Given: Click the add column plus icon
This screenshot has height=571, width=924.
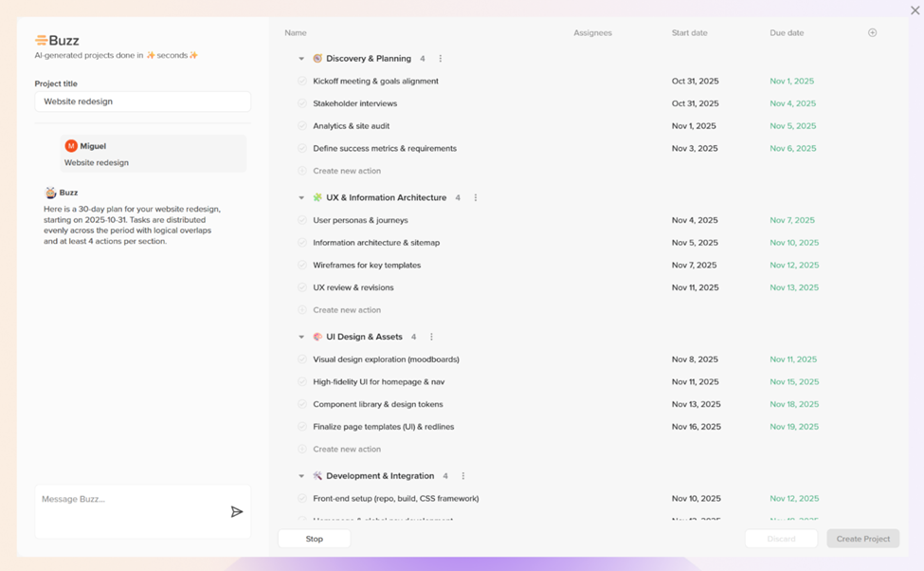Looking at the screenshot, I should [x=872, y=32].
